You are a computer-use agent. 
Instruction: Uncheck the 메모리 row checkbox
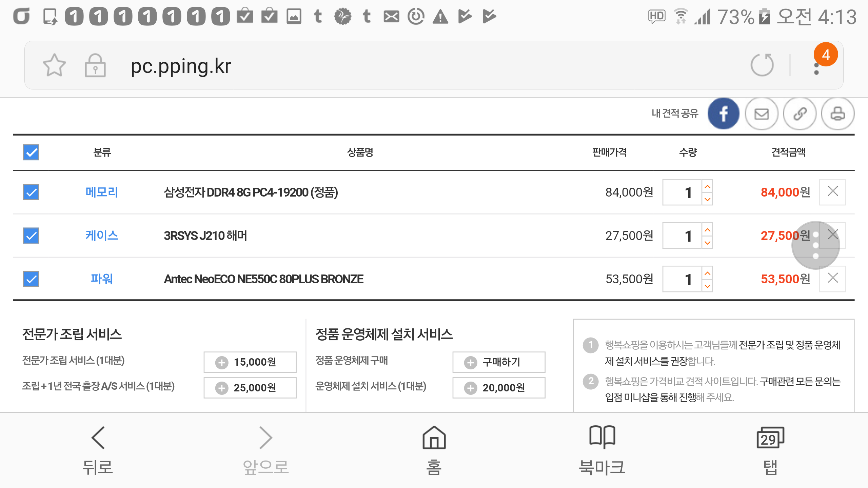point(31,192)
